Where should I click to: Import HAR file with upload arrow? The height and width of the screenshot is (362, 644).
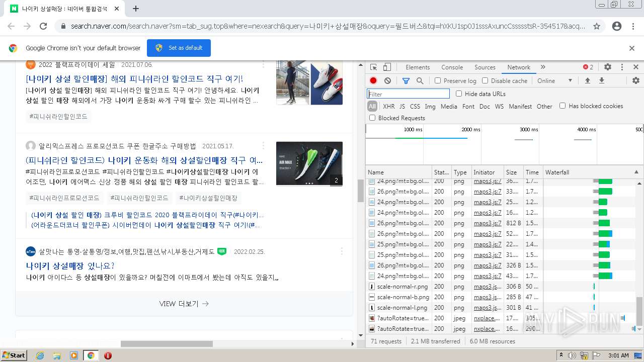[x=587, y=80]
